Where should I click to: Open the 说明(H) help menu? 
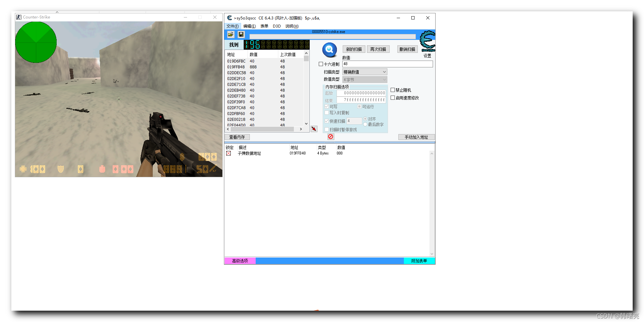click(x=292, y=26)
